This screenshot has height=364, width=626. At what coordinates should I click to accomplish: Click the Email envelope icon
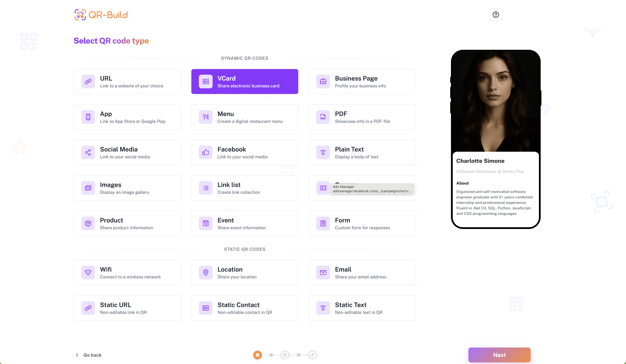coord(323,272)
